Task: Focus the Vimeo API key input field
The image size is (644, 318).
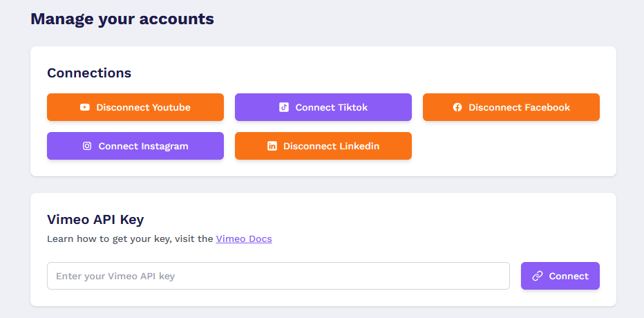Action: [x=278, y=276]
